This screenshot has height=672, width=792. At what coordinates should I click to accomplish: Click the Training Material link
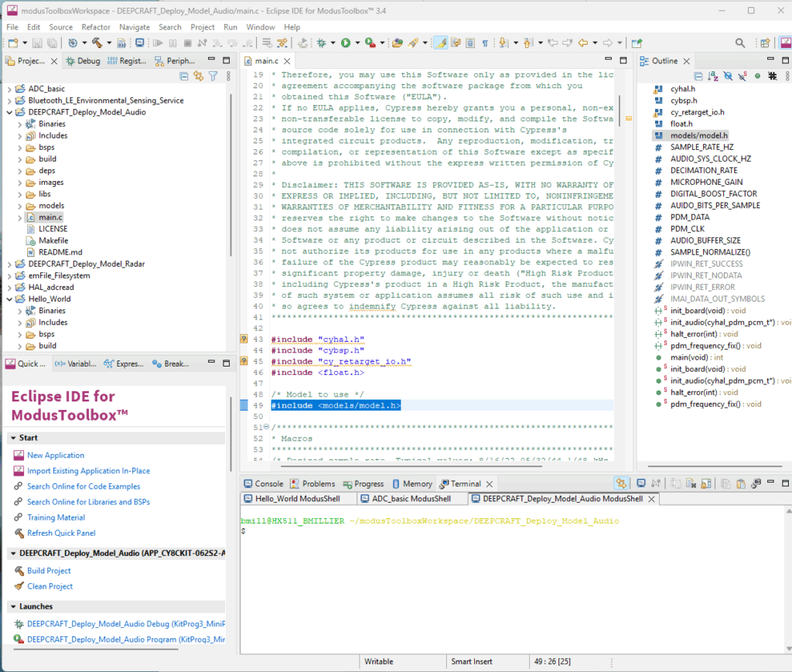(x=56, y=517)
